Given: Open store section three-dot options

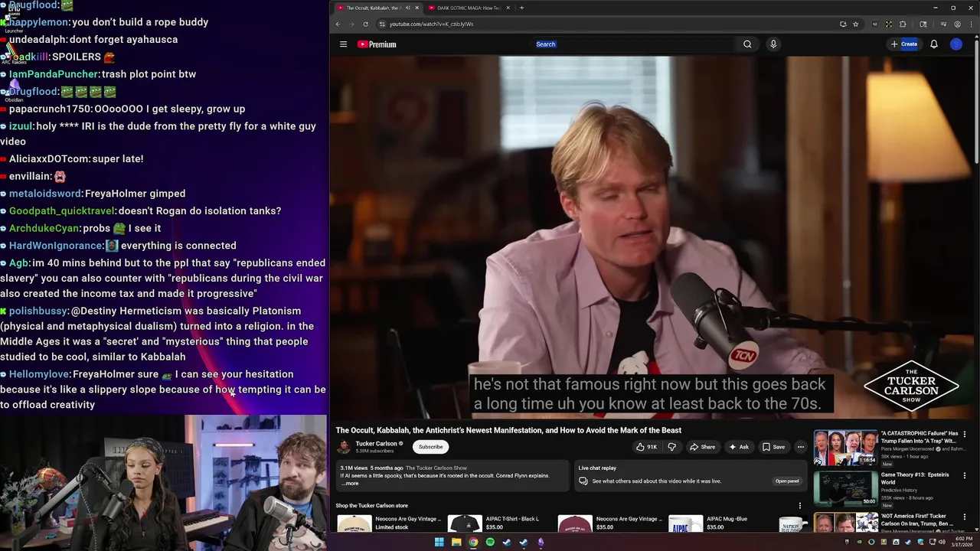Looking at the screenshot, I should click(800, 506).
